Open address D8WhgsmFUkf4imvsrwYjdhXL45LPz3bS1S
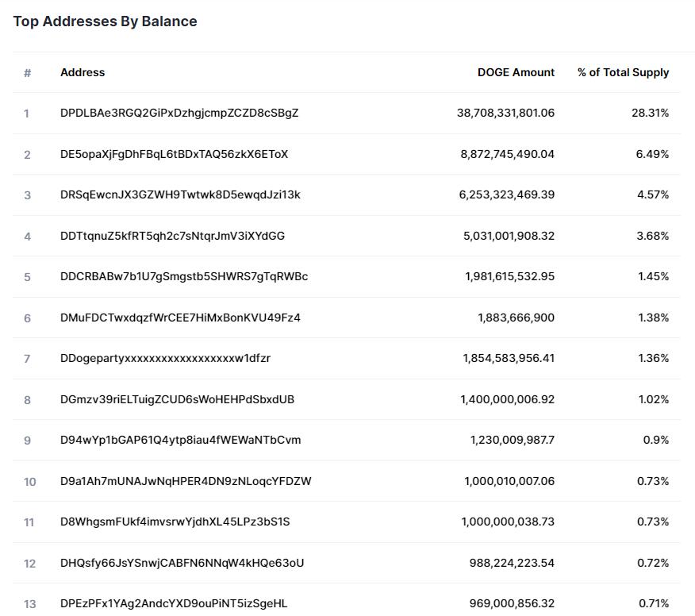Screen dimensions: 695x616 click(175, 522)
